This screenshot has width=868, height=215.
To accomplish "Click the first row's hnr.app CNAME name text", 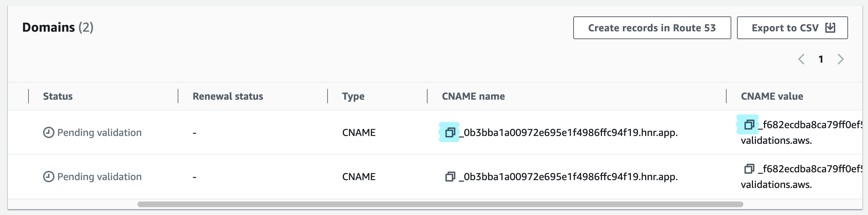I will (568, 132).
